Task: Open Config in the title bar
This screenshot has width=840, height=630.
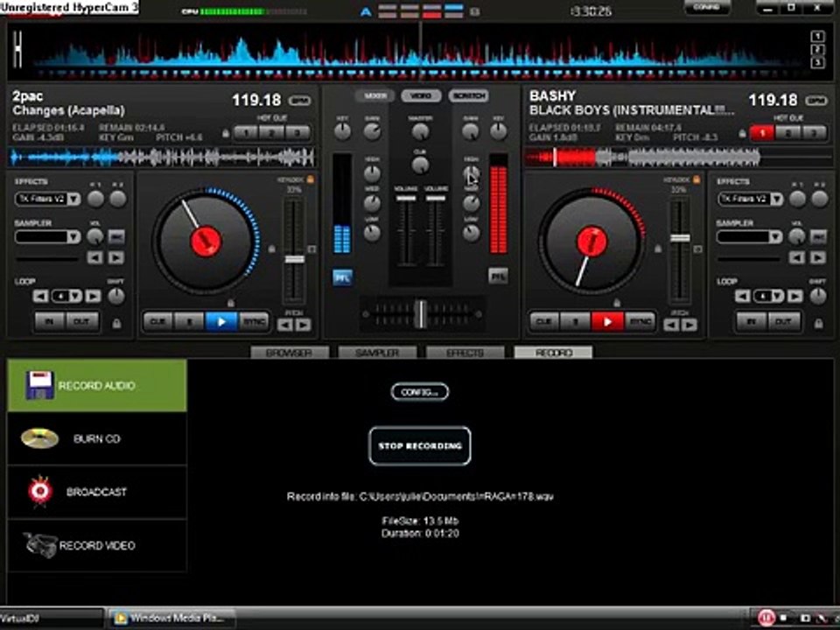Action: 707,7
